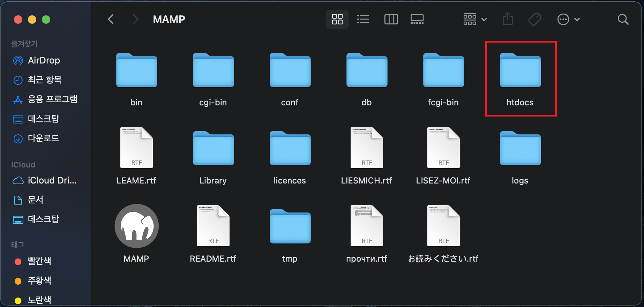
Task: Open the ellipsis action menu
Action: point(569,19)
